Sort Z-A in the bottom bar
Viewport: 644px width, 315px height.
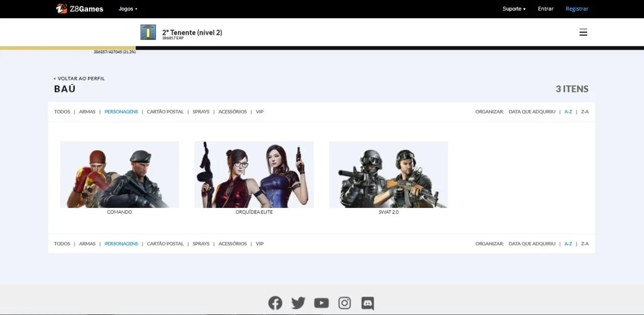click(x=585, y=244)
